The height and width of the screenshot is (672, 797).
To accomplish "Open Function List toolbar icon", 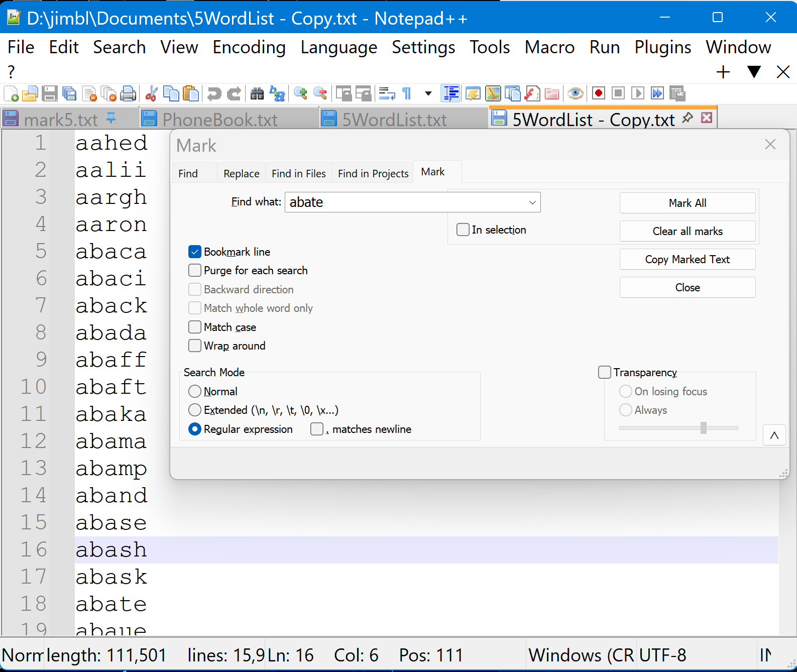I will (532, 93).
